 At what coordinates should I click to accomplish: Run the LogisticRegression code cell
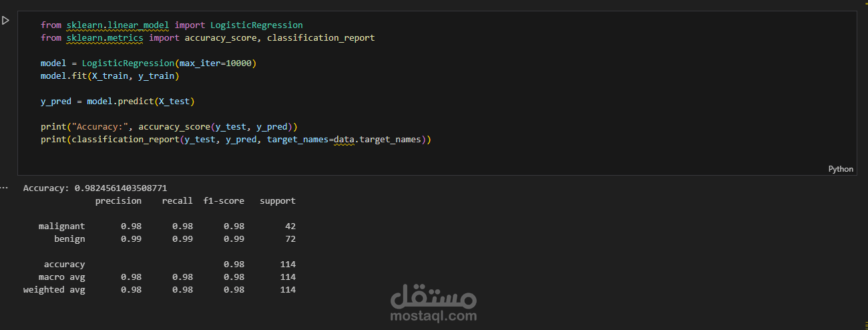(x=5, y=21)
